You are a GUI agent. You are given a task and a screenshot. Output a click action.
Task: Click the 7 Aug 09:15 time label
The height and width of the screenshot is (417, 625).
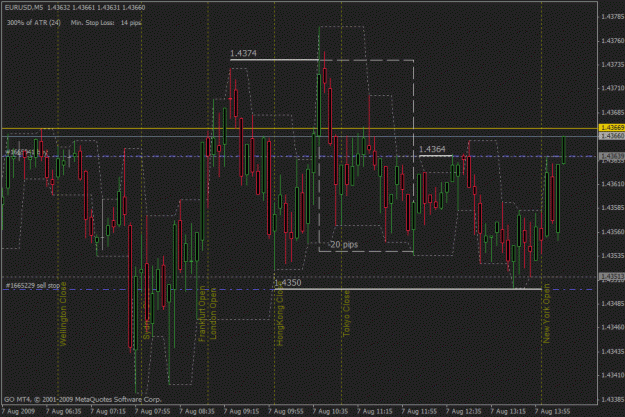241,411
